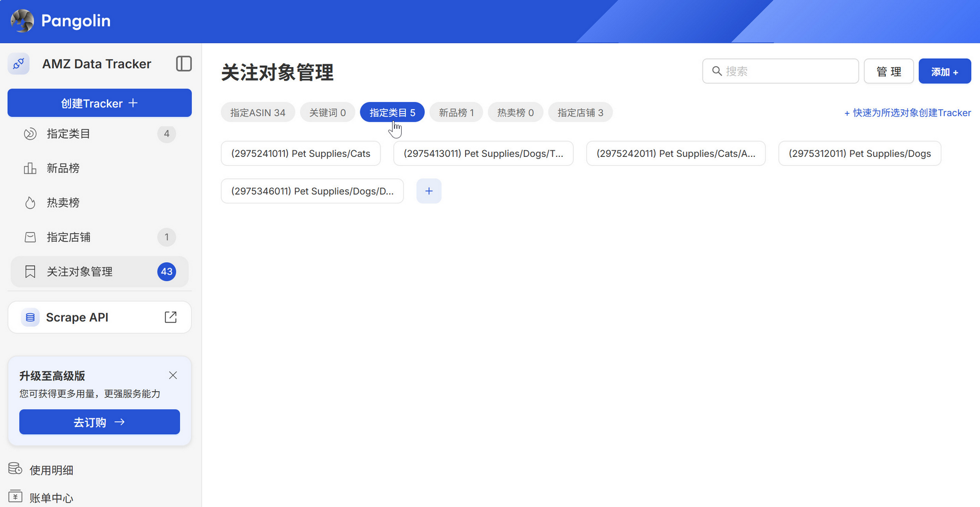Switch to the 指定ASIN 34 tab
This screenshot has width=980, height=507.
click(258, 113)
